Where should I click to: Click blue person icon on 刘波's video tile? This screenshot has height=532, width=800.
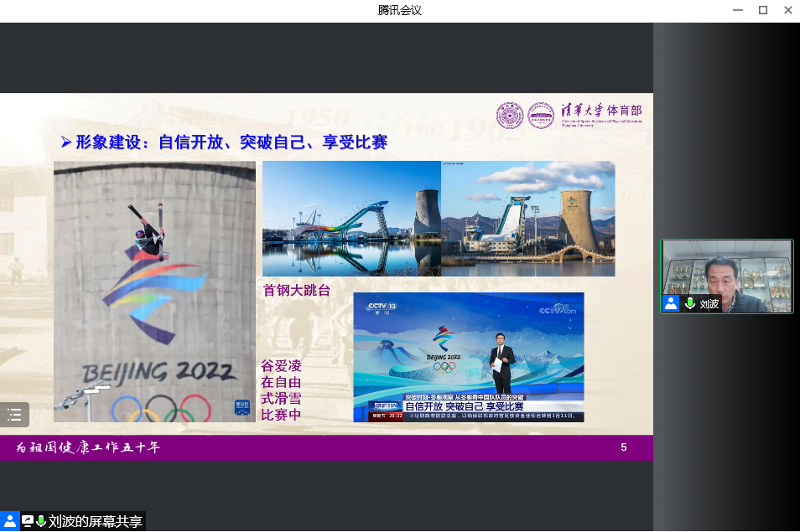[x=671, y=303]
